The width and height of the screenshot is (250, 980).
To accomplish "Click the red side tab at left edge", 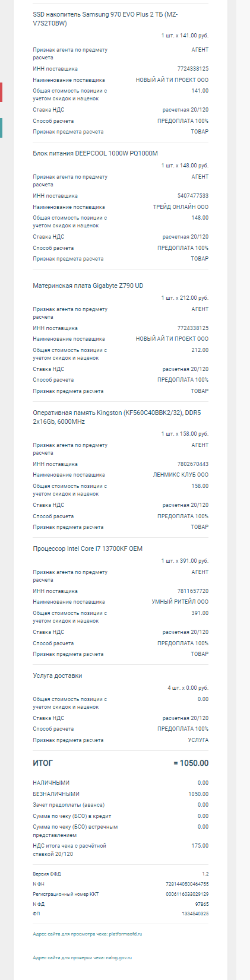I will tap(1, 92).
